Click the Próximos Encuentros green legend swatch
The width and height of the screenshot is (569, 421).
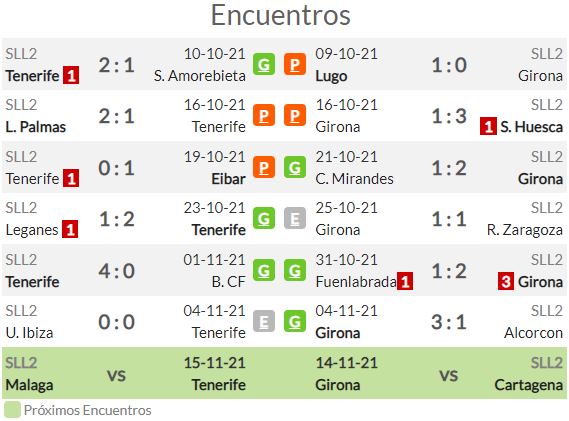(12, 410)
